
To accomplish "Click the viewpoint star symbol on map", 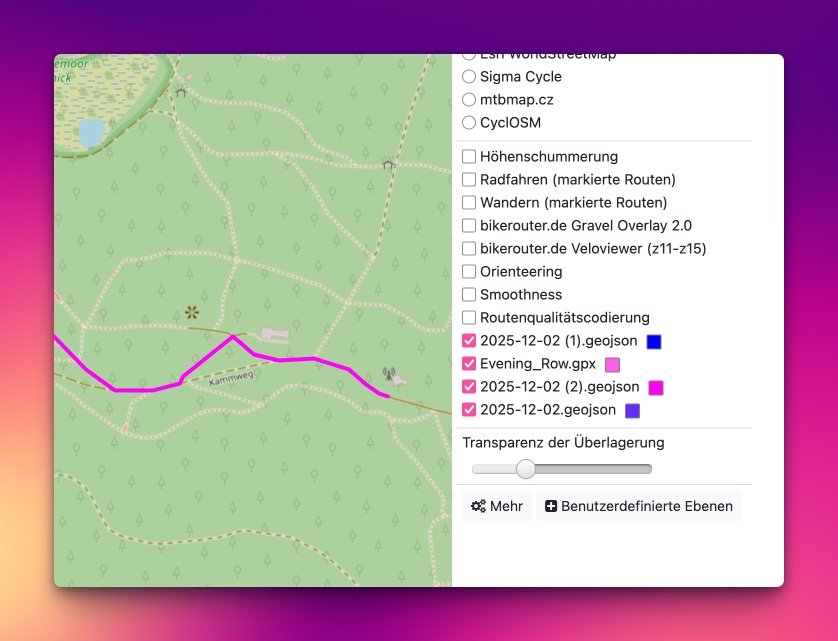I will click(x=191, y=313).
